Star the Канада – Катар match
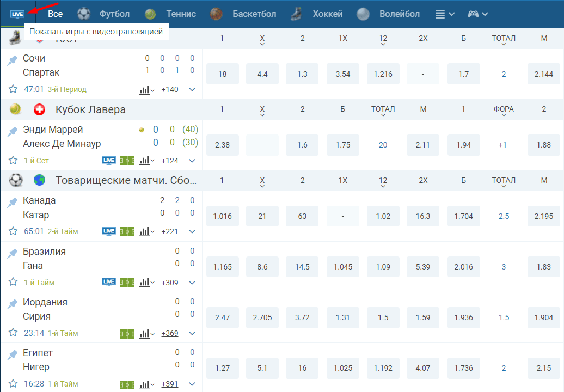 pos(13,231)
